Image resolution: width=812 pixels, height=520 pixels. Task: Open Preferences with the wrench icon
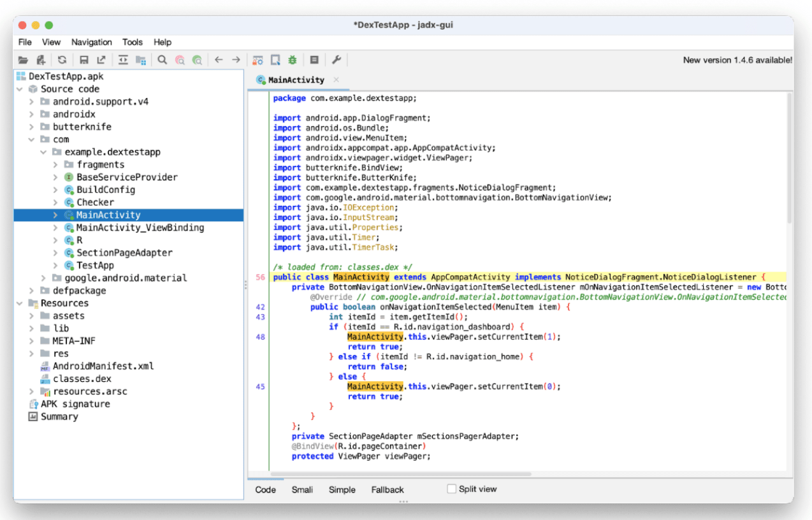click(337, 60)
